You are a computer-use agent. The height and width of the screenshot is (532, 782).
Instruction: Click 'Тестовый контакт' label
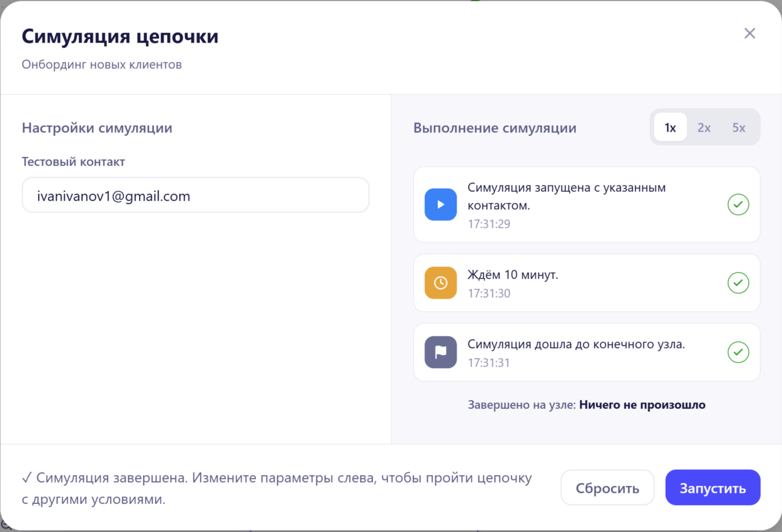point(74,162)
